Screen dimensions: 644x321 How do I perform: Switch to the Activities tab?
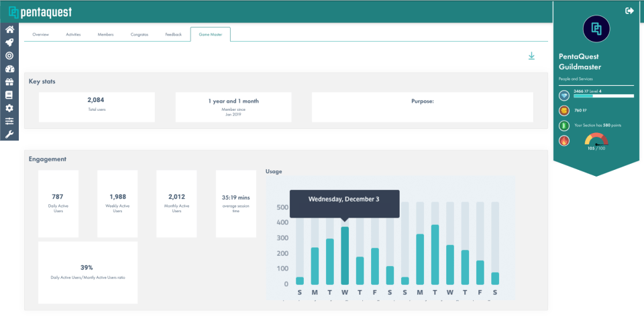74,34
